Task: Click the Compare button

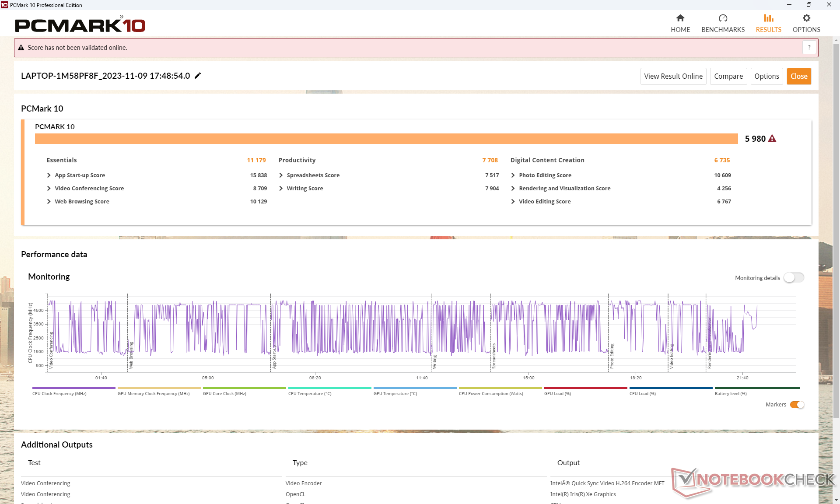Action: point(728,76)
